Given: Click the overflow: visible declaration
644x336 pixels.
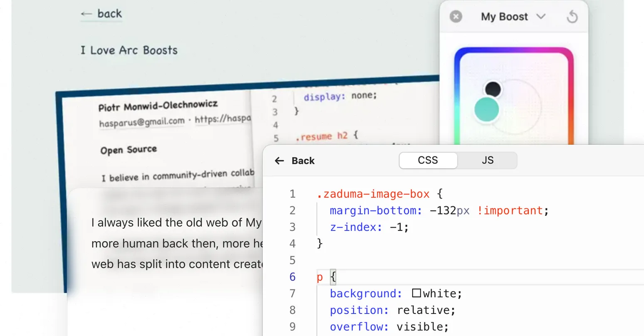Looking at the screenshot, I should click(x=389, y=327).
